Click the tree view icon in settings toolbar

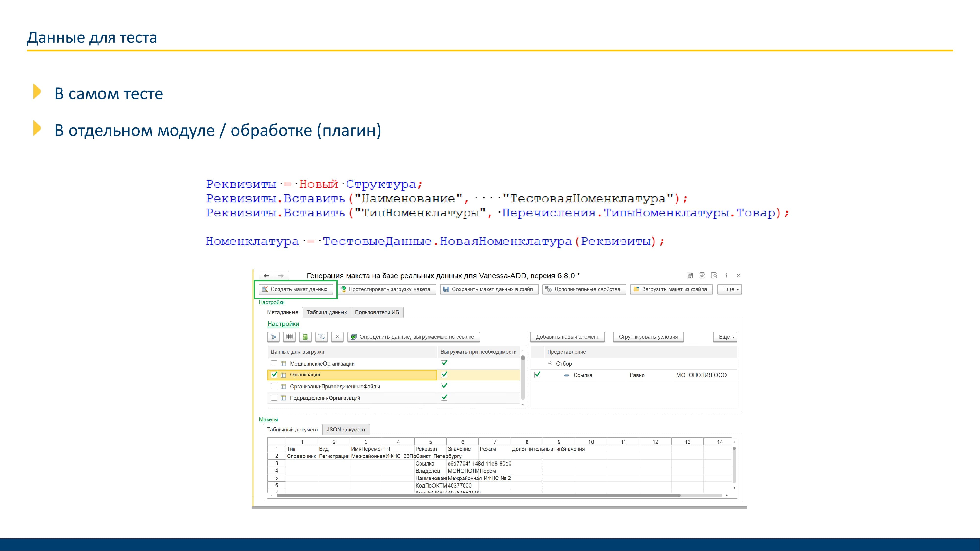click(273, 337)
